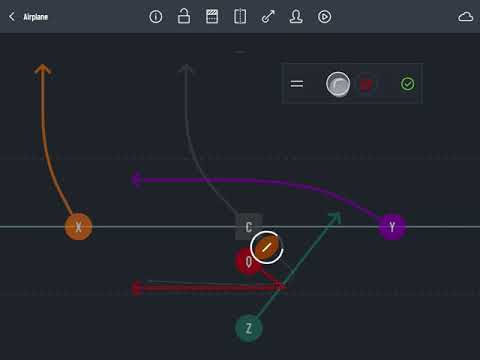Go back using the arrow beside Airplane
Image resolution: width=480 pixels, height=360 pixels.
coord(12,17)
